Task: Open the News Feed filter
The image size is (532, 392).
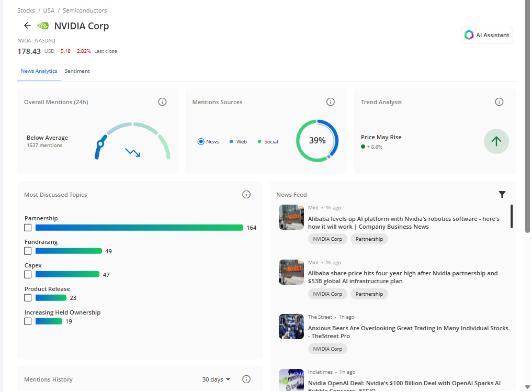Action: click(x=502, y=195)
